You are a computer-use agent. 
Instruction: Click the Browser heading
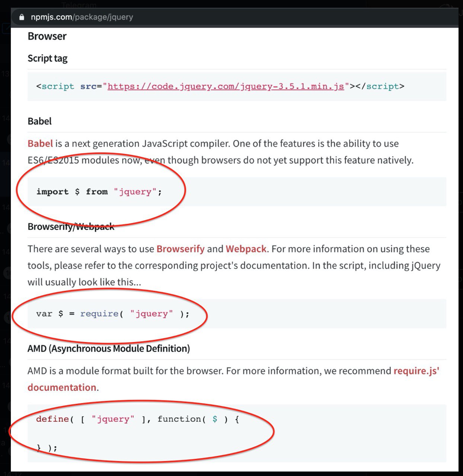click(47, 36)
